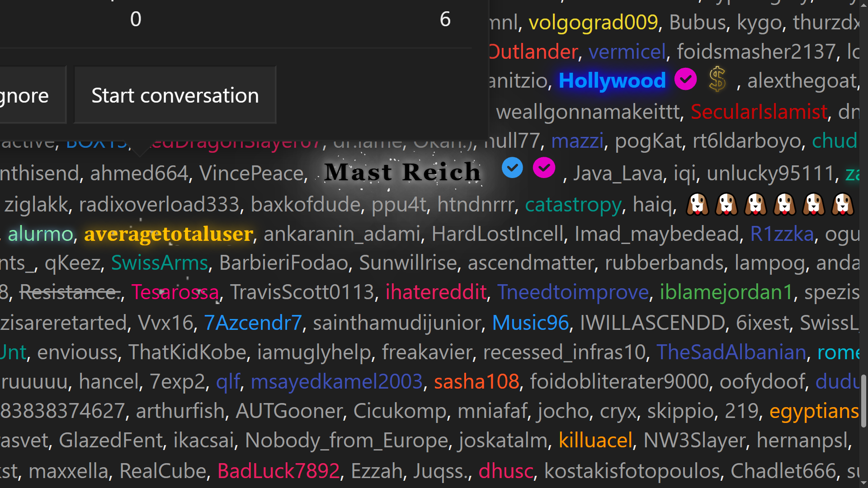This screenshot has height=488, width=868.
Task: Click the pink checkmark badge after Mast Reich
Action: point(544,168)
